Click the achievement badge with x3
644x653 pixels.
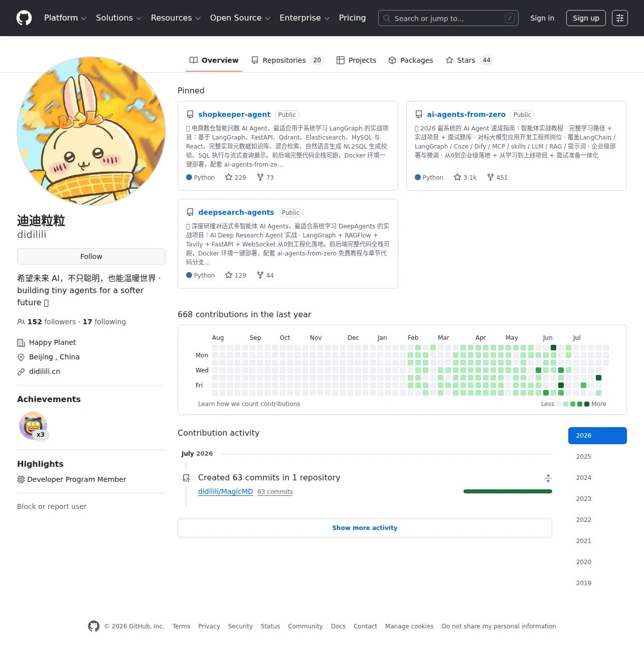coord(33,426)
